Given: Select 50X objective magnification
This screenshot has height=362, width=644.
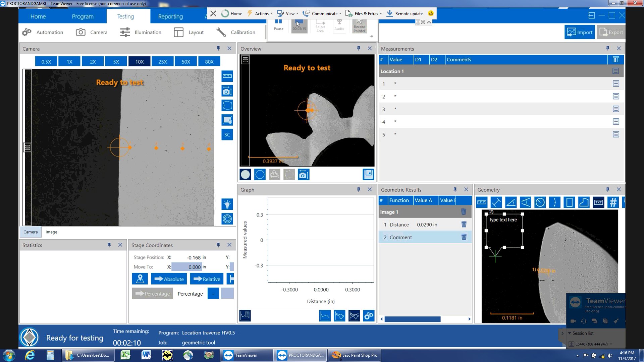Looking at the screenshot, I should tap(186, 62).
